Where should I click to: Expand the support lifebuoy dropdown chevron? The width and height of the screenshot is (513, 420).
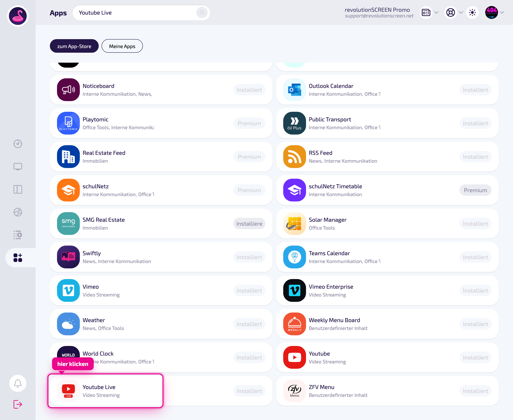point(461,13)
